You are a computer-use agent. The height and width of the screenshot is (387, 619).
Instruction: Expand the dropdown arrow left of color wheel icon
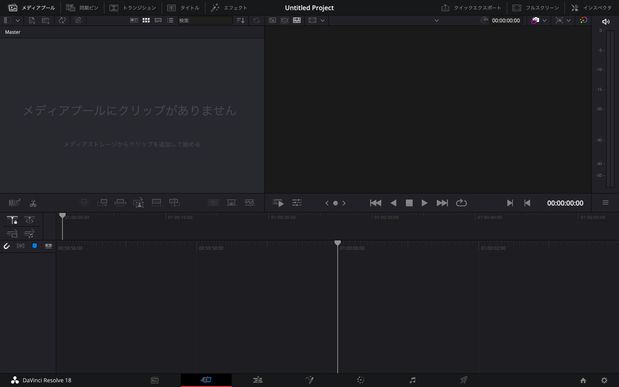point(568,21)
